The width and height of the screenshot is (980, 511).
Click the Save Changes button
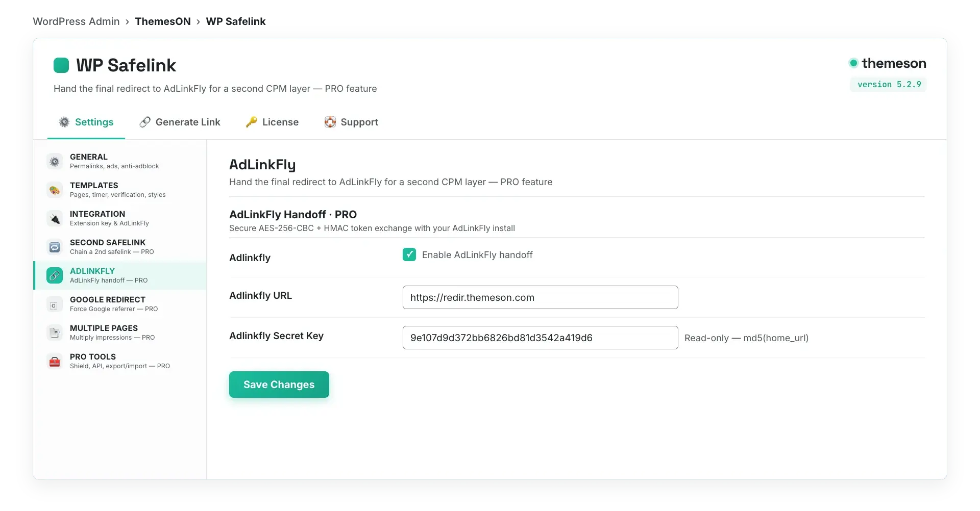(279, 385)
